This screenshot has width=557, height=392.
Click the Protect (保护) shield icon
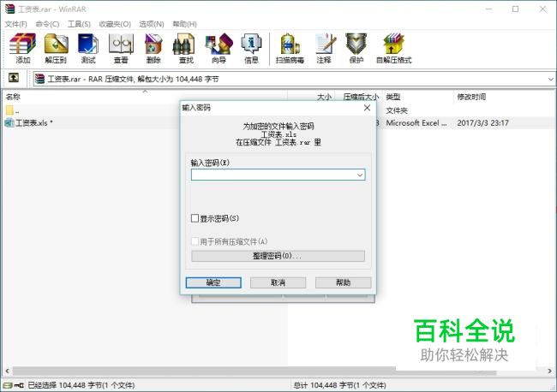click(x=356, y=49)
